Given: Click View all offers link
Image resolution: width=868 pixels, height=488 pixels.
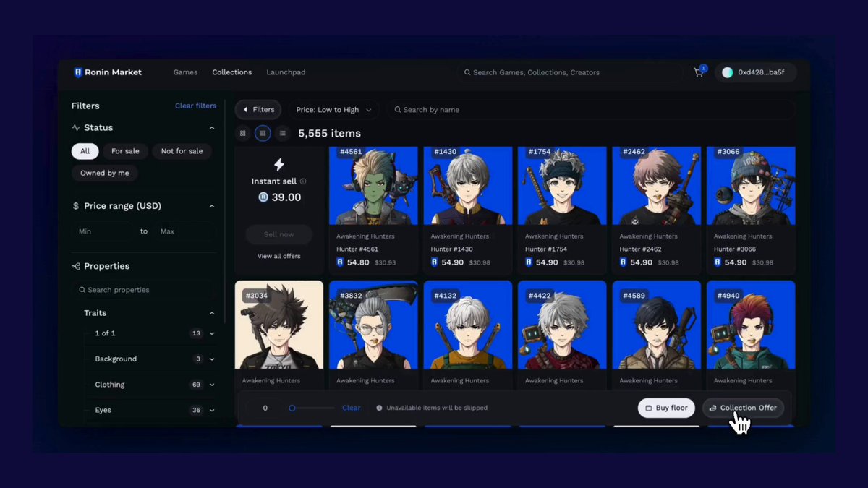Looking at the screenshot, I should coord(279,256).
